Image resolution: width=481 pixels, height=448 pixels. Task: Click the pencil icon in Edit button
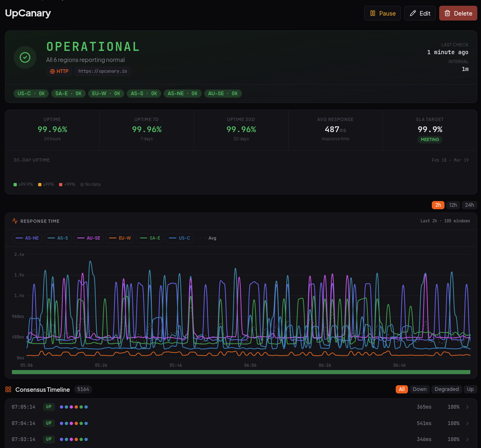pyautogui.click(x=413, y=13)
